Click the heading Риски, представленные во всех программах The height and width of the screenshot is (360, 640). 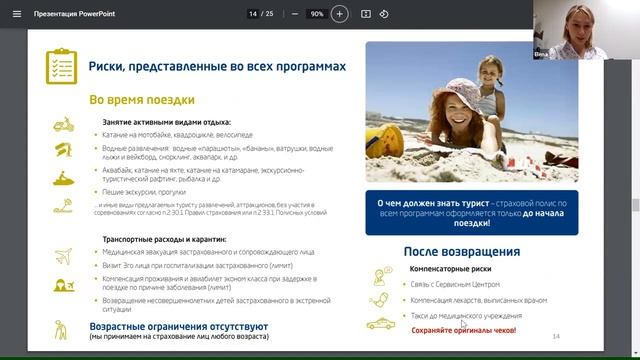(x=217, y=66)
